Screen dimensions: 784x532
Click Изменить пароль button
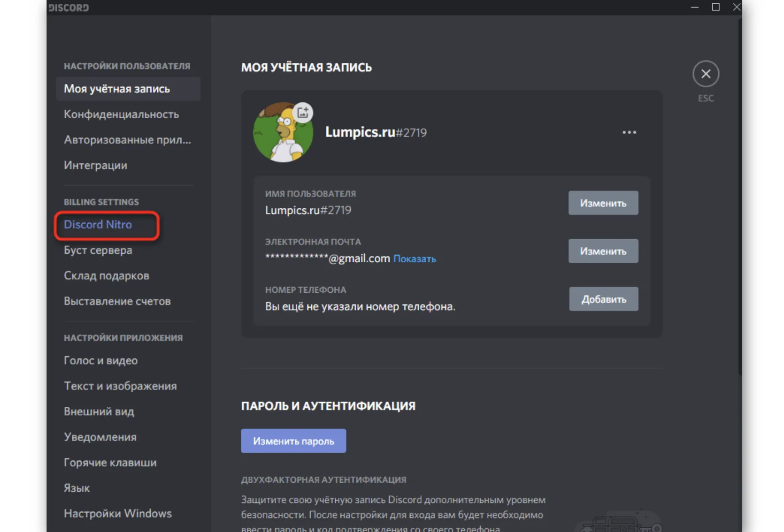pyautogui.click(x=293, y=441)
